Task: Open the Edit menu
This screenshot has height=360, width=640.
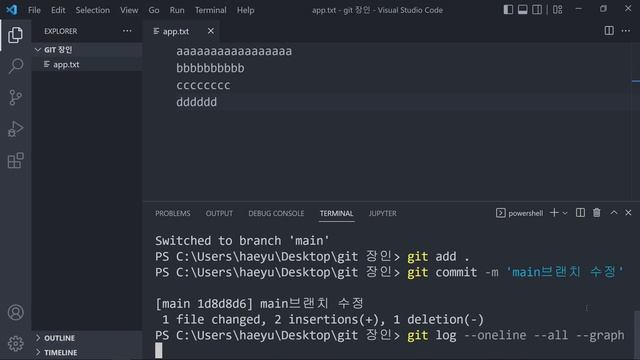Action: 58,10
